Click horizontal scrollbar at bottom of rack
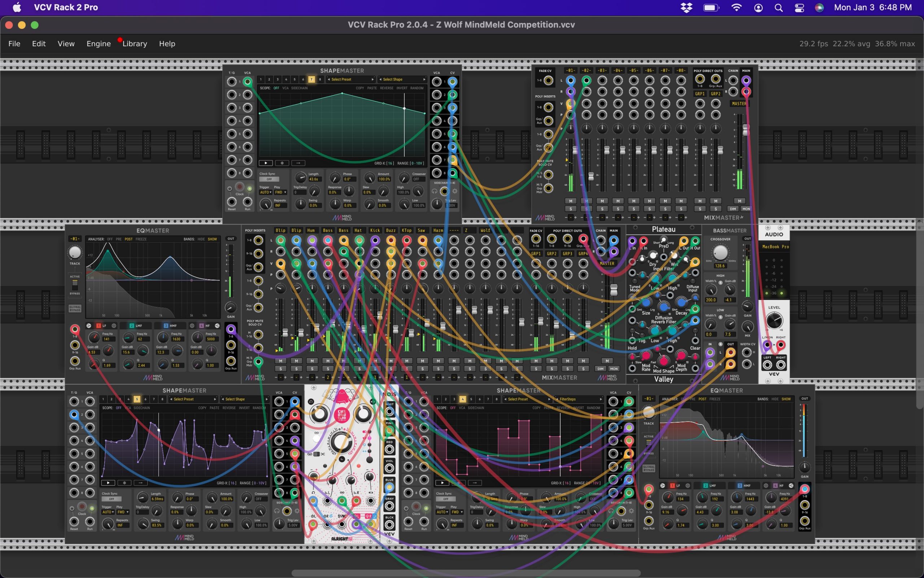The image size is (924, 578). 466,573
